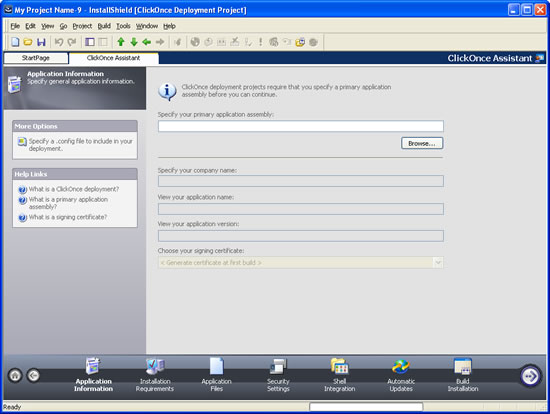This screenshot has width=550, height=414.
Task: Click the primary application assembly field
Action: tap(301, 126)
